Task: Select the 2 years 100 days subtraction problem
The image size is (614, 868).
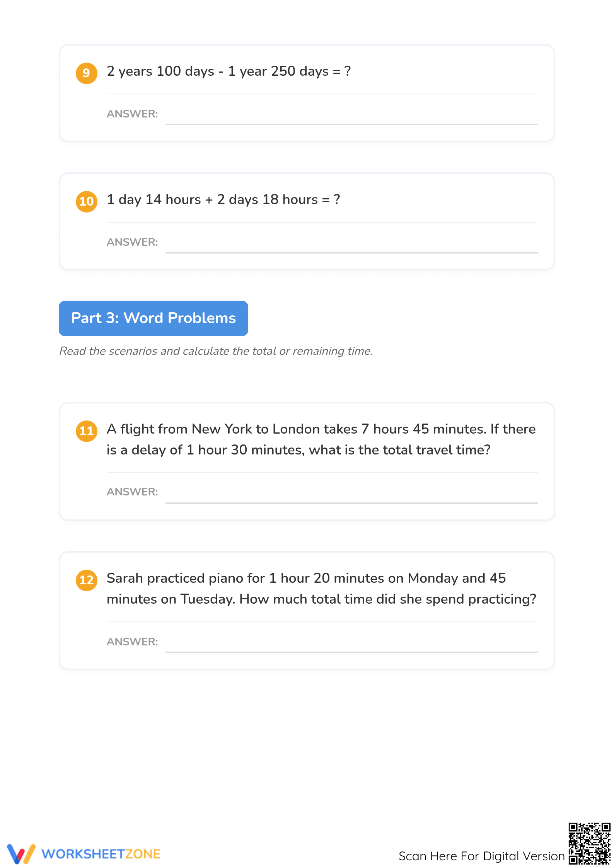Action: 229,71
